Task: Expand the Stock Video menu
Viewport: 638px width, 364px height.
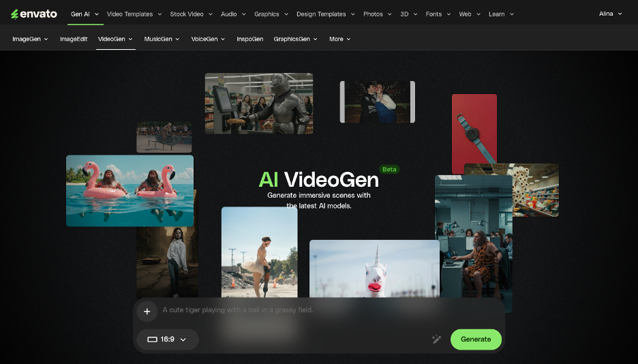Action: 191,14
